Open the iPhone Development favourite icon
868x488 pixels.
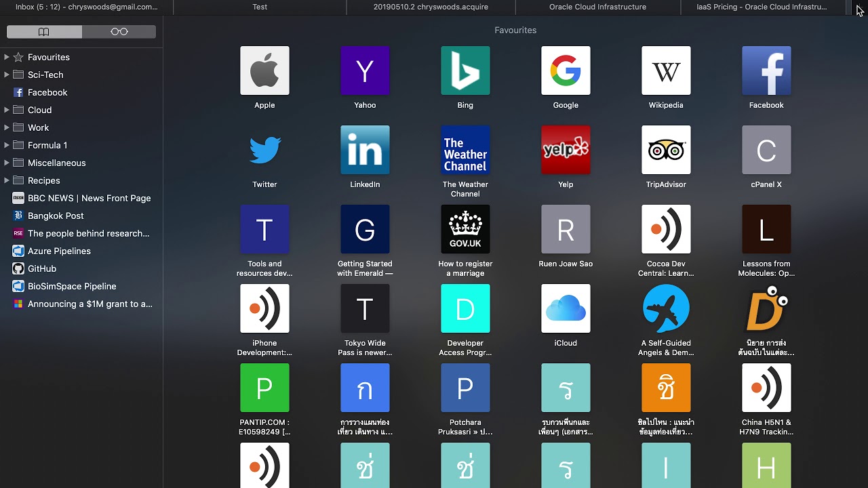264,308
